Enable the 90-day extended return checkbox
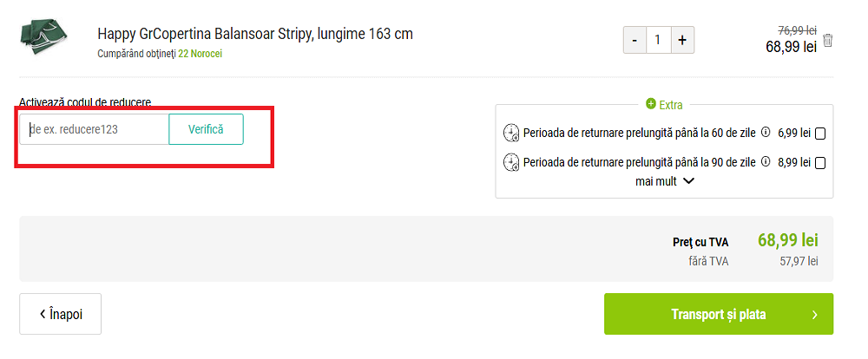This screenshot has width=868, height=359. (820, 162)
